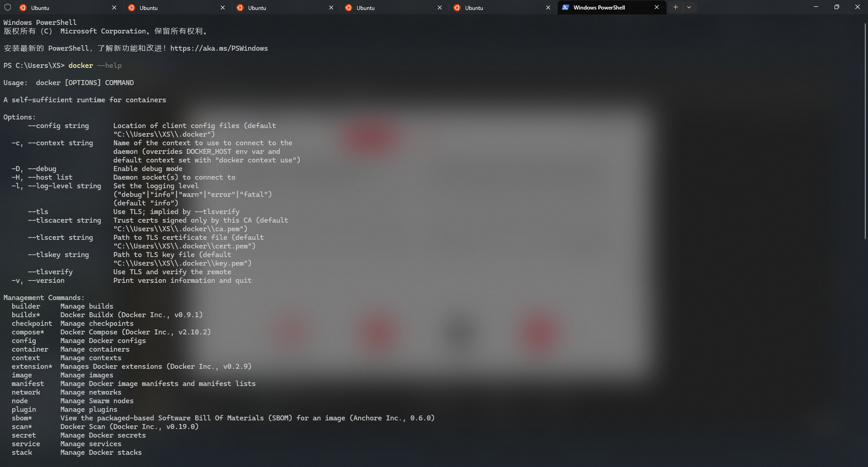Click the 'Options:' heading
868x467 pixels.
click(x=19, y=117)
